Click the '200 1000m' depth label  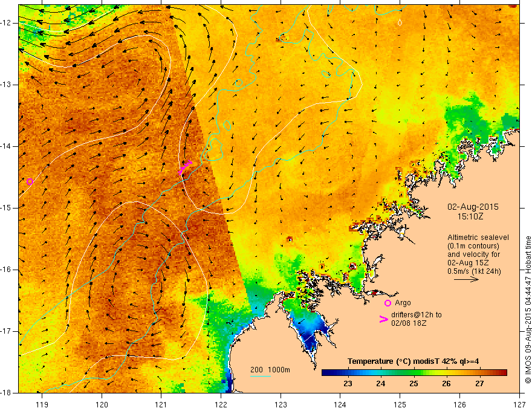click(270, 370)
